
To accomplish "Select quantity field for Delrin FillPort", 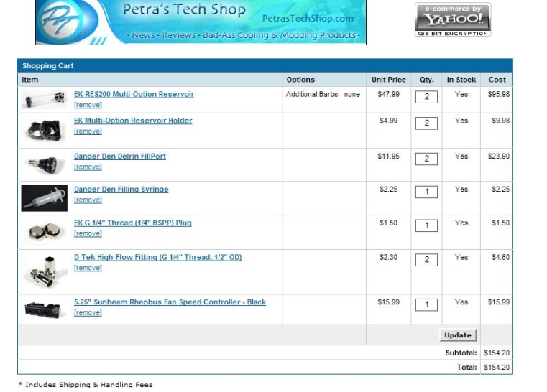I will 426,159.
